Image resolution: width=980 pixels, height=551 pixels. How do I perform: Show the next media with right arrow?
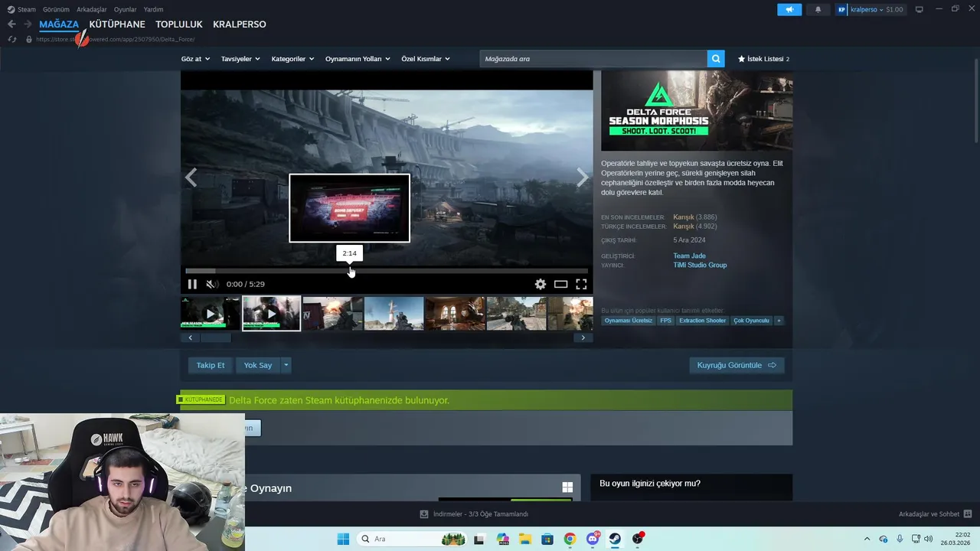(x=583, y=178)
